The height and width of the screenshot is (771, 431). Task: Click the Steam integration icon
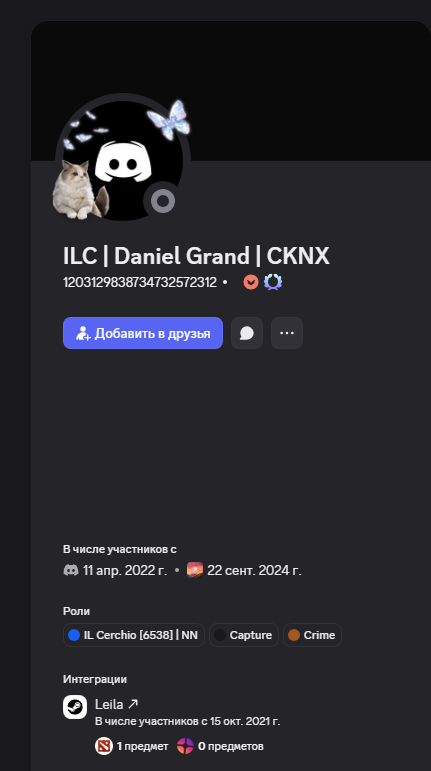pos(75,707)
